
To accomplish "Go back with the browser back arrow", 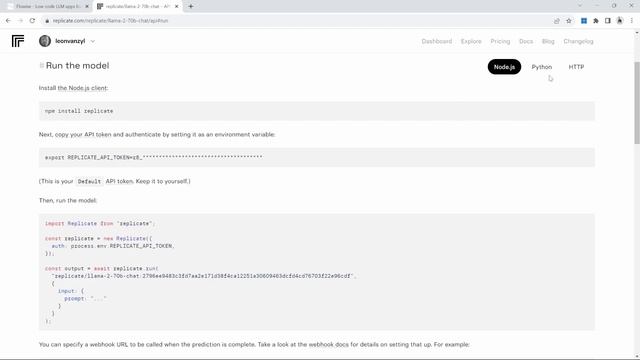I will tap(8, 20).
